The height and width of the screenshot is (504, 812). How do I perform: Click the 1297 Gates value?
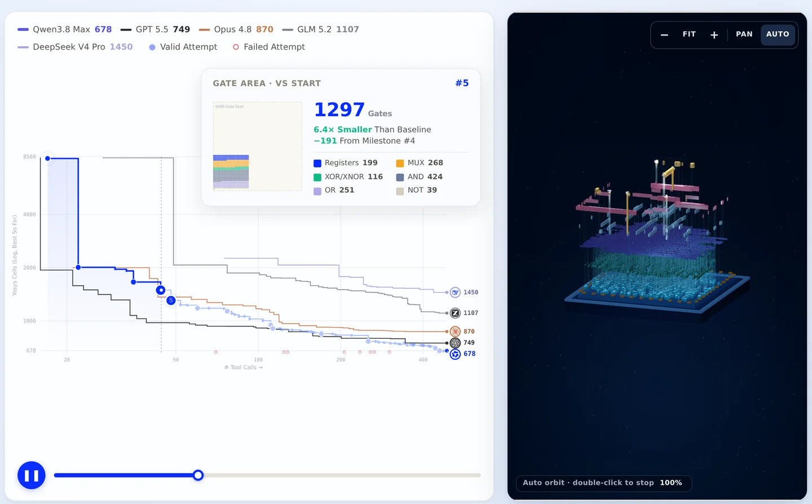coord(352,109)
